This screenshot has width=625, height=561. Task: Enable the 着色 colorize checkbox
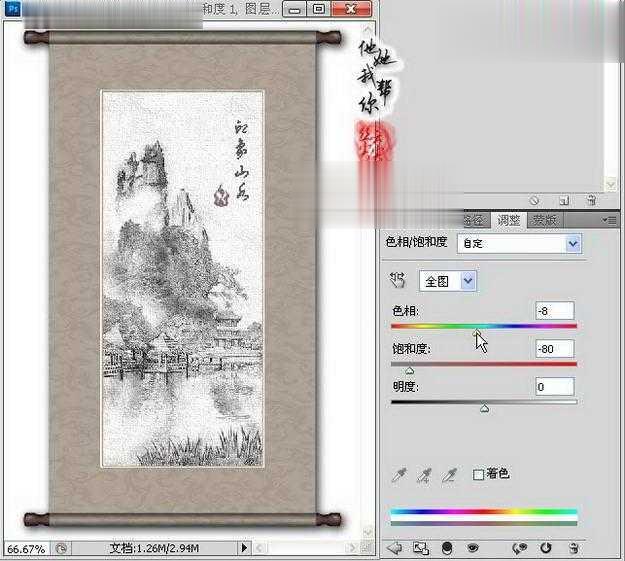pyautogui.click(x=478, y=474)
